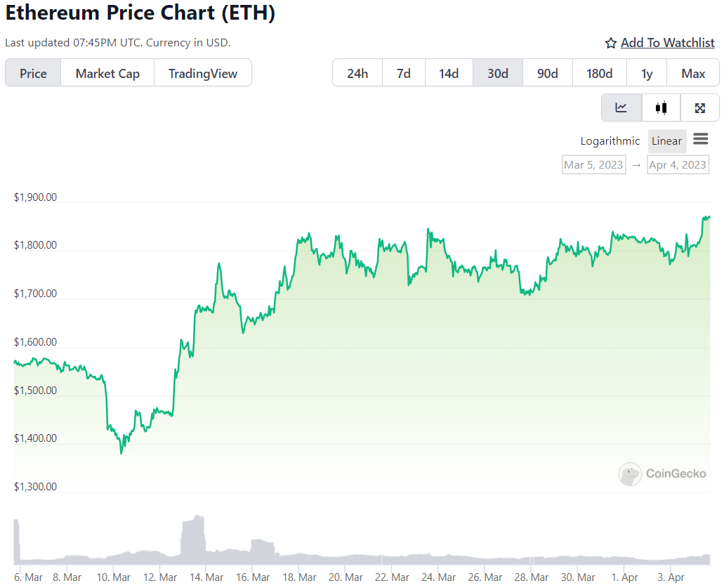This screenshot has height=588, width=724.
Task: Click the $1,700.00 axis label
Action: pos(36,294)
